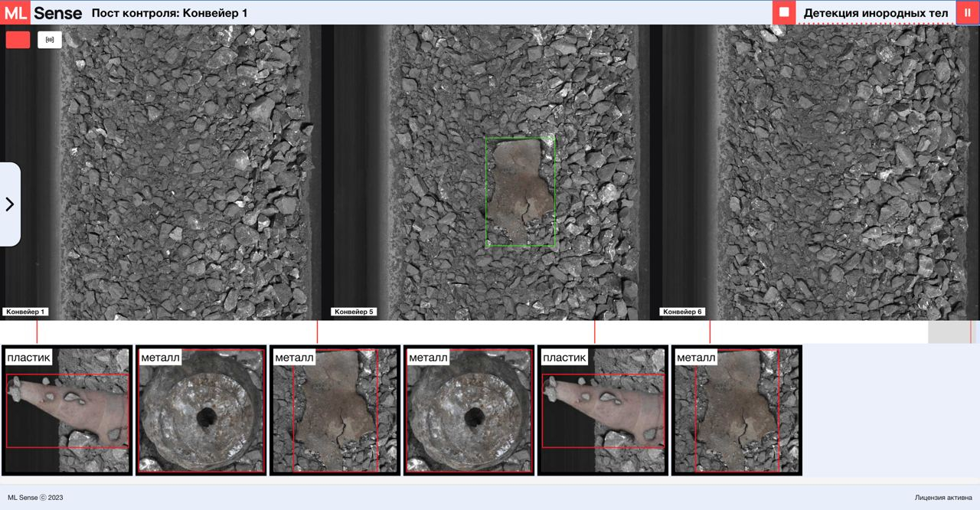The image size is (980, 510).
Task: Click the green detection box on conveyor 5
Action: point(520,192)
